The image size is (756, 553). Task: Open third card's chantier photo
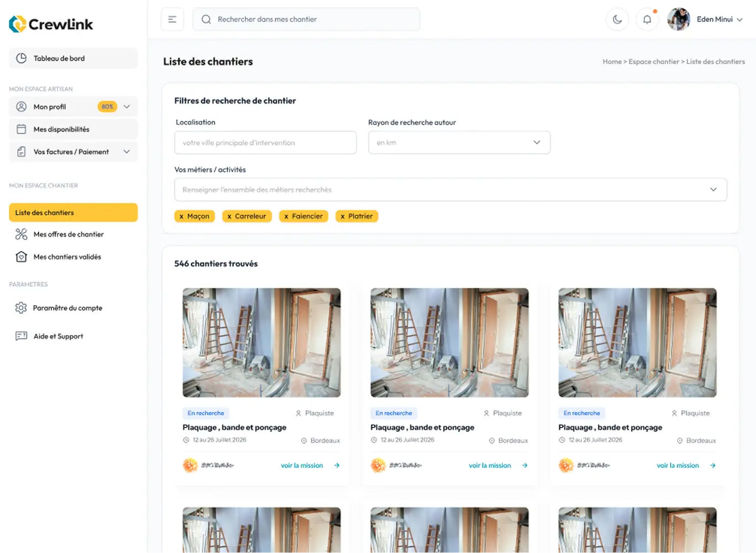click(x=637, y=342)
